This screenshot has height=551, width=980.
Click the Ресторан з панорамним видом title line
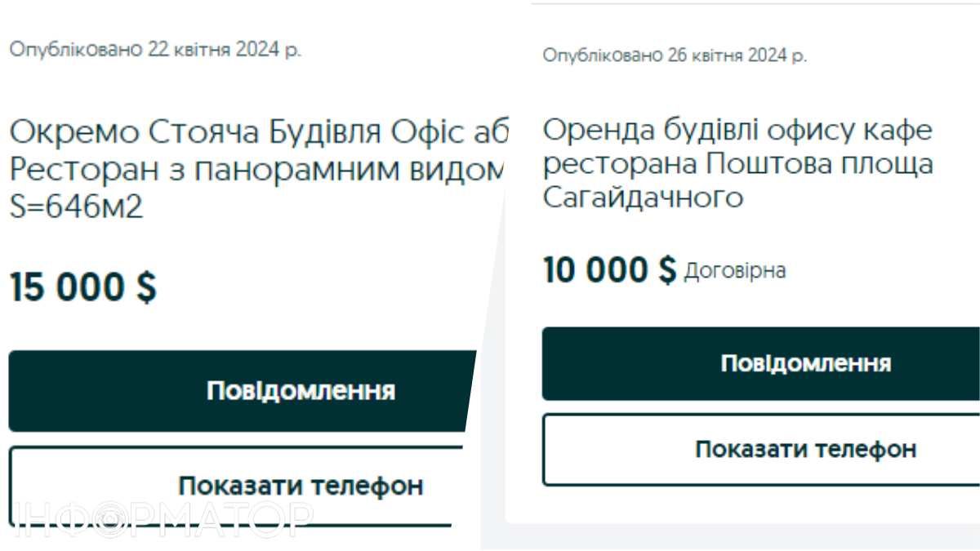[245, 168]
